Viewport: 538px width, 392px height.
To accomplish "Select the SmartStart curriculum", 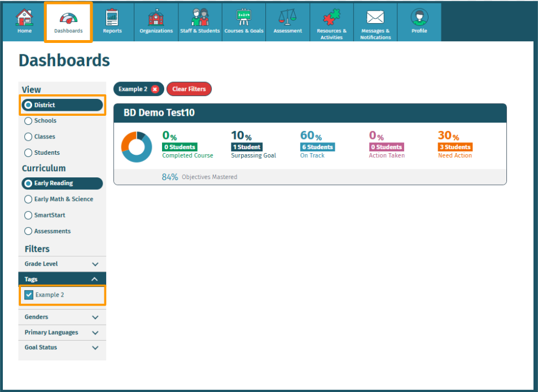I will (45, 215).
